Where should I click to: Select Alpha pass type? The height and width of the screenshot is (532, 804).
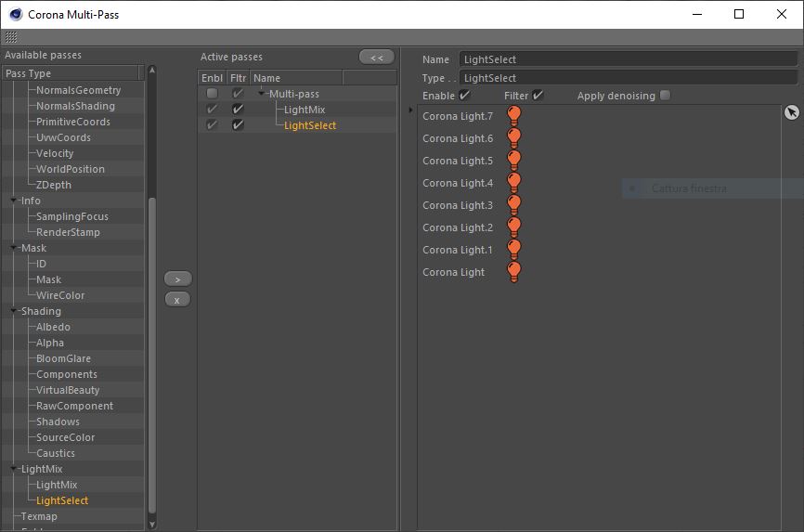pos(50,343)
